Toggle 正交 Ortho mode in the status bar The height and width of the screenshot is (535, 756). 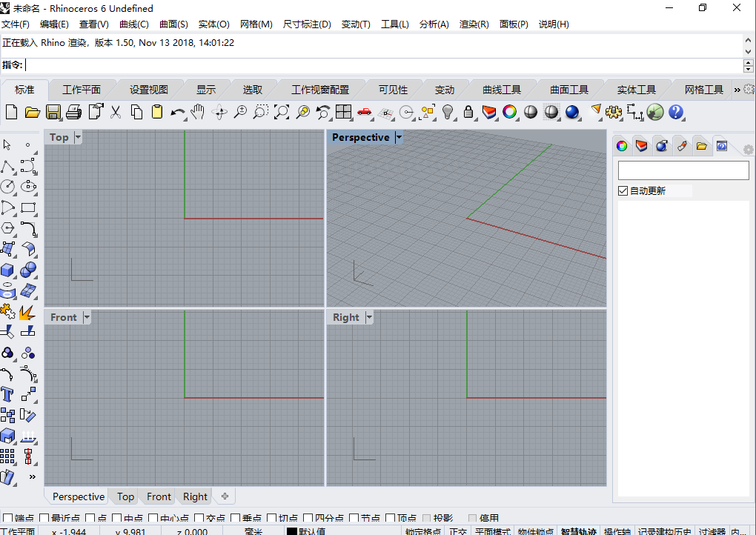coord(457,531)
